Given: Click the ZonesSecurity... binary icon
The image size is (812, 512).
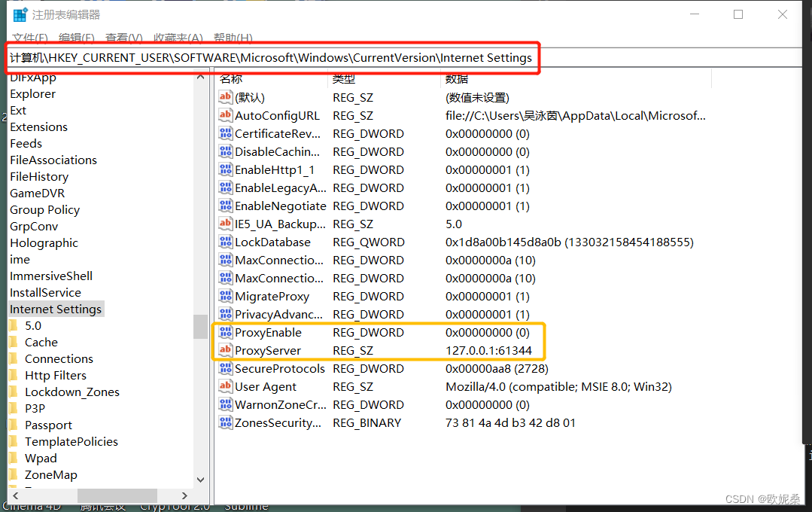Looking at the screenshot, I should pyautogui.click(x=225, y=423).
